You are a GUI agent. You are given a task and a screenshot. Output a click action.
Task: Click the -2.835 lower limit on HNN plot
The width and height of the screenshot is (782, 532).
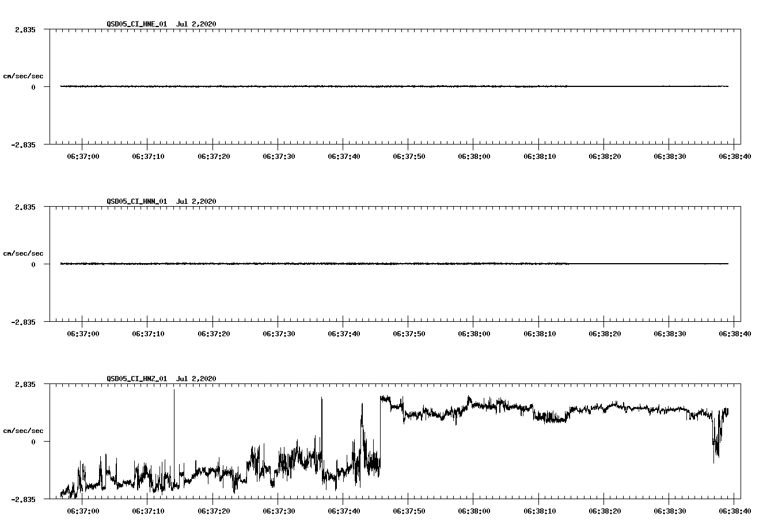point(23,322)
